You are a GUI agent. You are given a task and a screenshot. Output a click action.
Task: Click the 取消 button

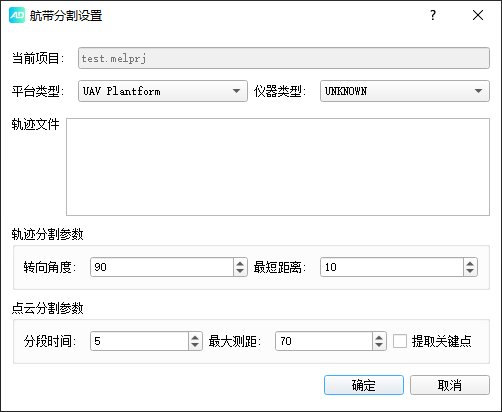(450, 385)
